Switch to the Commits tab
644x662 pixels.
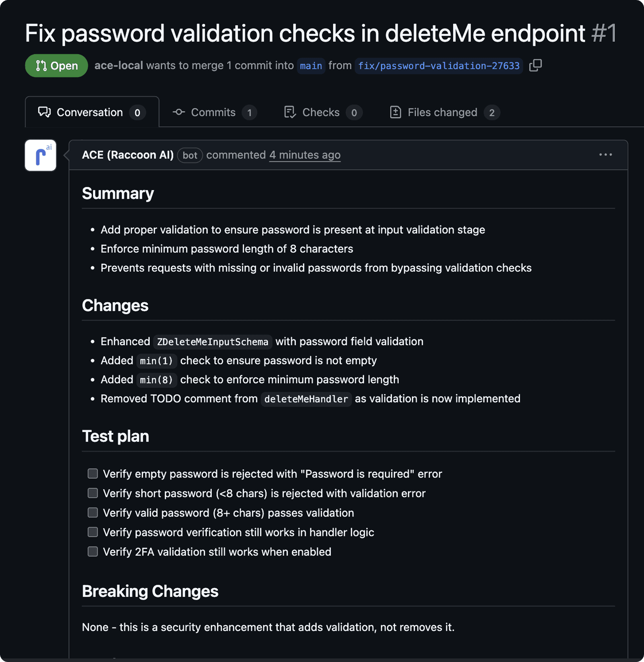(x=213, y=112)
